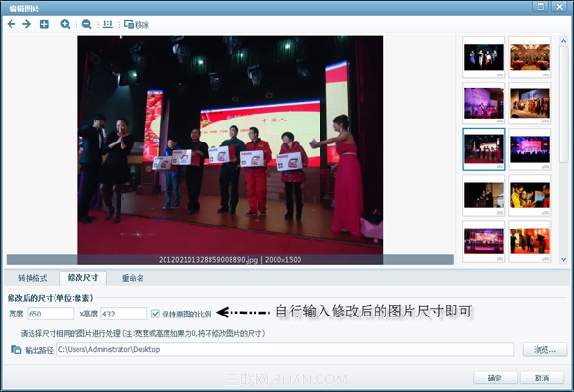Confirm with the 确定 button

495,378
